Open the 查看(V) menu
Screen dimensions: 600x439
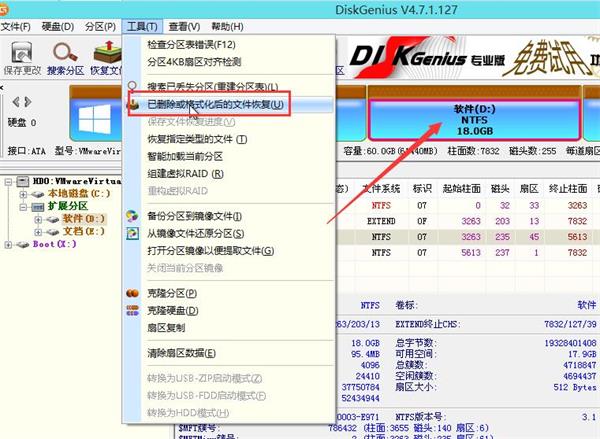(184, 27)
